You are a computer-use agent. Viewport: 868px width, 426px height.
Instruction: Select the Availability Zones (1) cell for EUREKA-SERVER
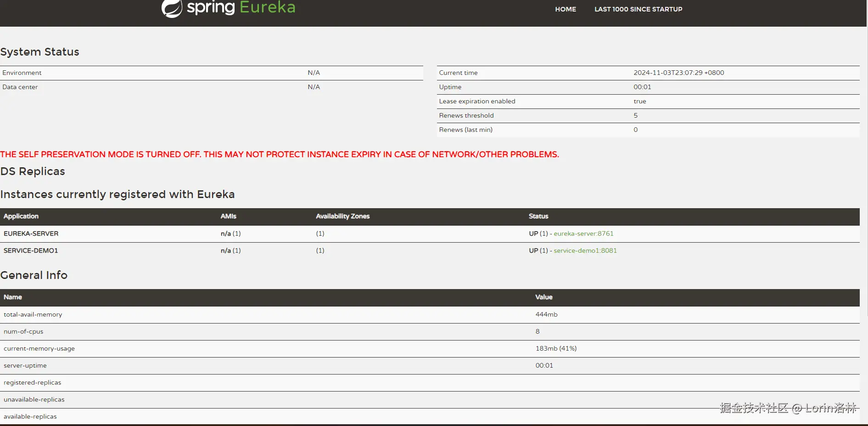tap(320, 233)
